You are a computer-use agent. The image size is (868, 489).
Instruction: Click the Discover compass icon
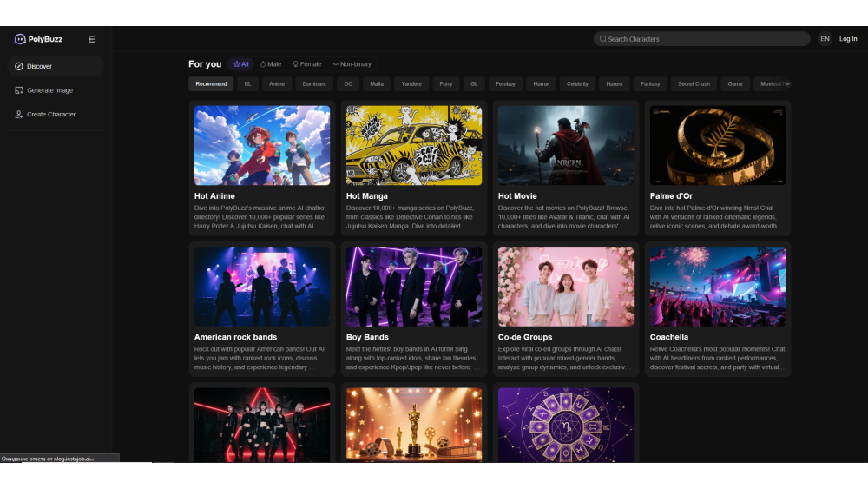click(19, 66)
